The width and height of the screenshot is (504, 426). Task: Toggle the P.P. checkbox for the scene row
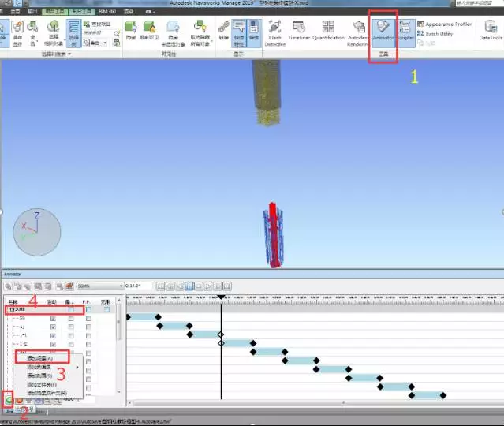coord(88,310)
